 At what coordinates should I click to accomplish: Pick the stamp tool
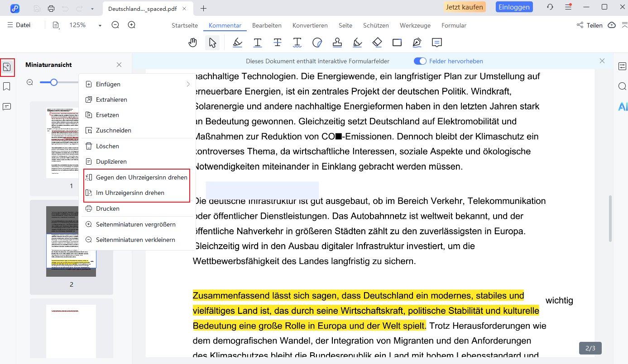337,43
